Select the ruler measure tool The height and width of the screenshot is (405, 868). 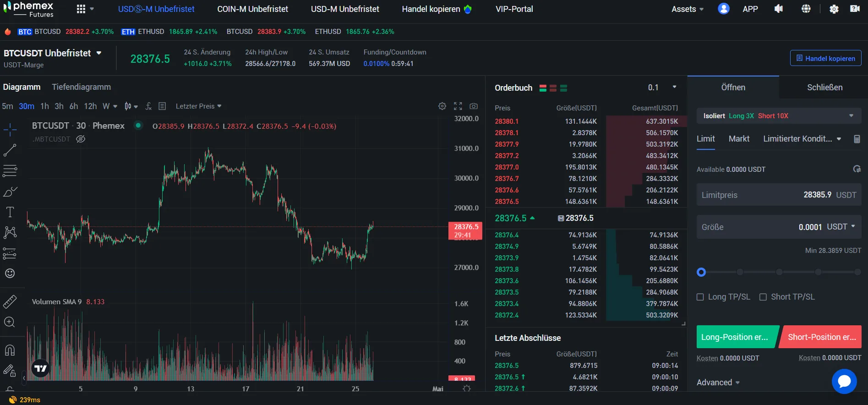pyautogui.click(x=10, y=301)
